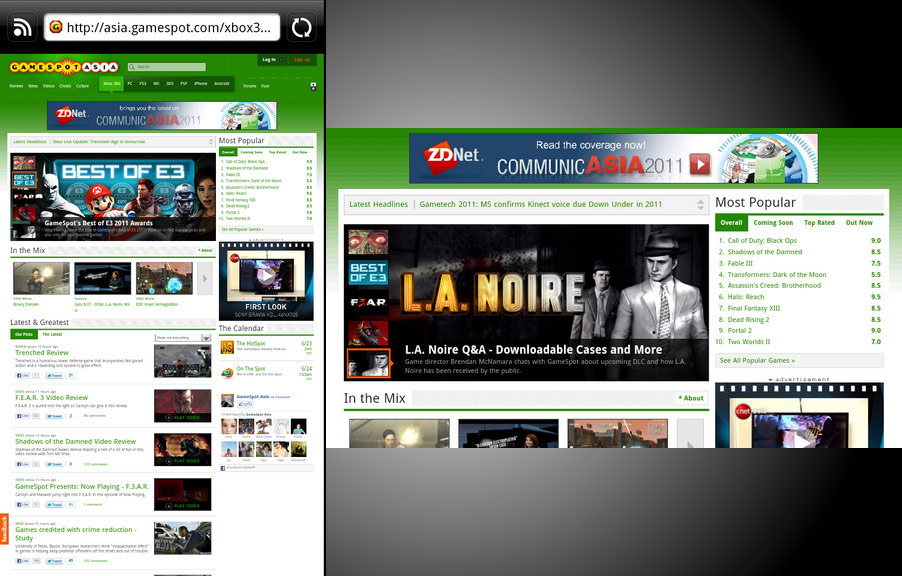
Task: Switch to The Latest tab
Action: pyautogui.click(x=52, y=334)
